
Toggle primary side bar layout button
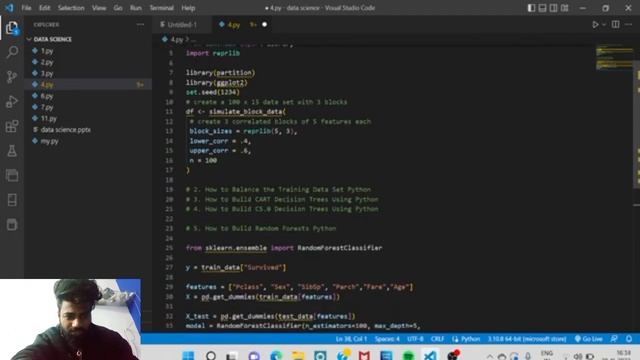531,8
